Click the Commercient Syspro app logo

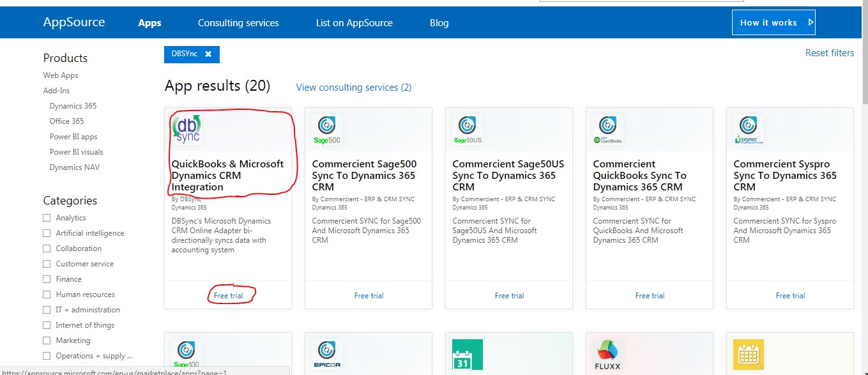748,130
